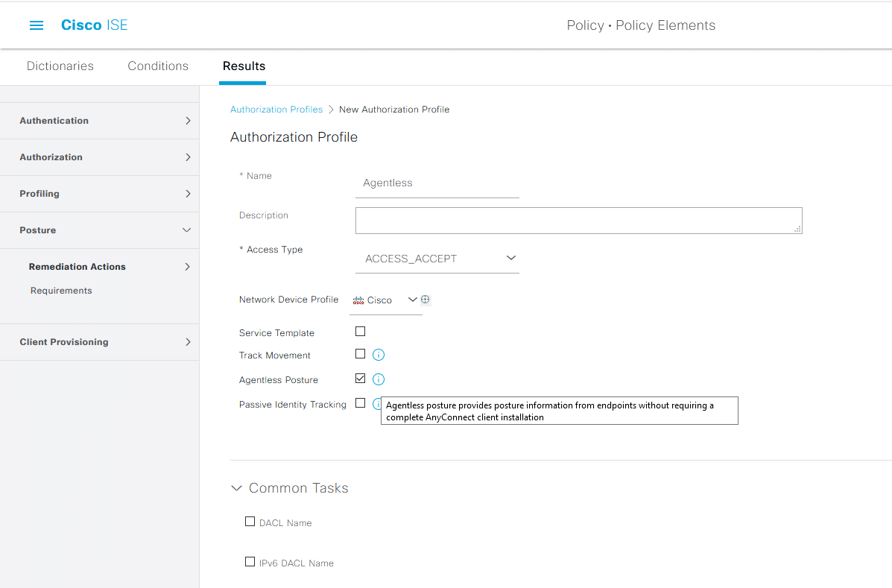
Task: Click the Track Movement label
Action: (x=275, y=355)
